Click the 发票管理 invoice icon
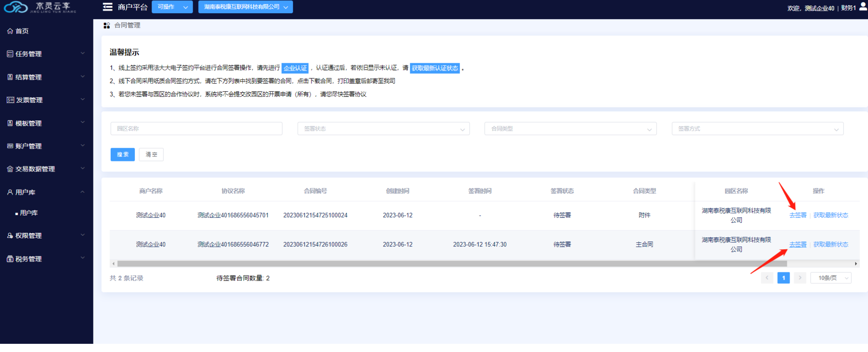The image size is (868, 352). click(10, 100)
